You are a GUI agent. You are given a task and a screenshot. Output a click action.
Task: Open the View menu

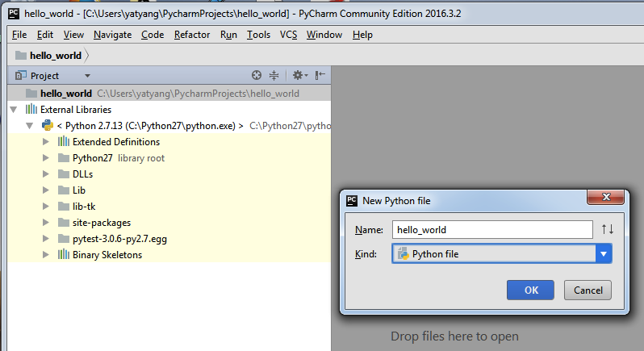pos(73,35)
